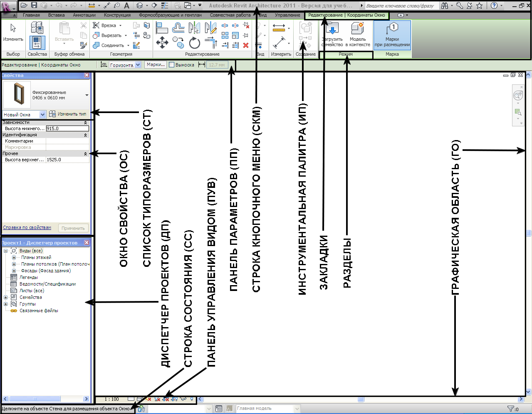Click the Thin Lines icon in quick access toolbar
Screen dimensions: 532x414
(x=165, y=5)
